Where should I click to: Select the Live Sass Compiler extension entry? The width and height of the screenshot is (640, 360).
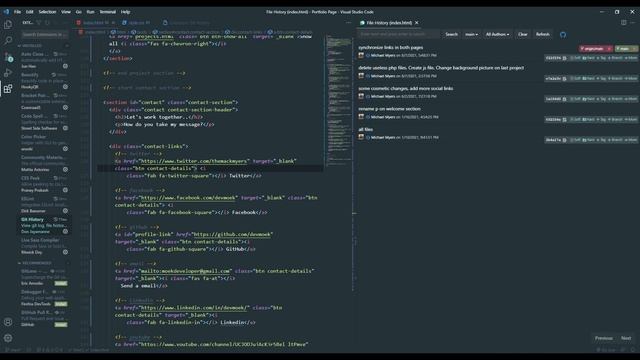pyautogui.click(x=44, y=246)
